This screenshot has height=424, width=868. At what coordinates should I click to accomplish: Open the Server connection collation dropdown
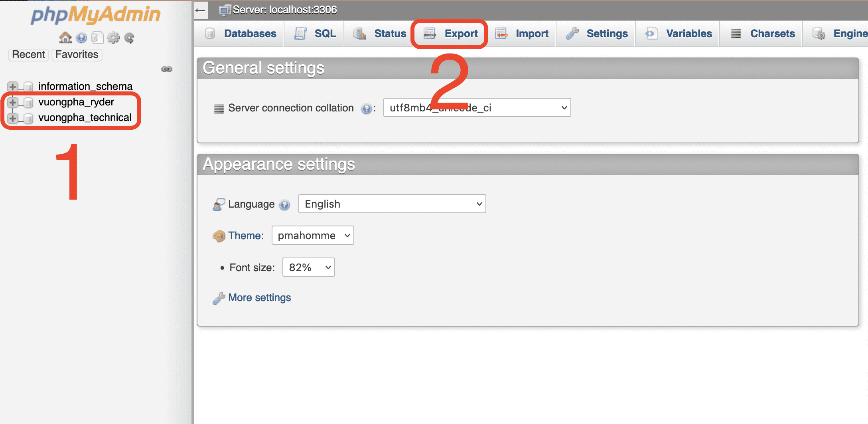477,108
